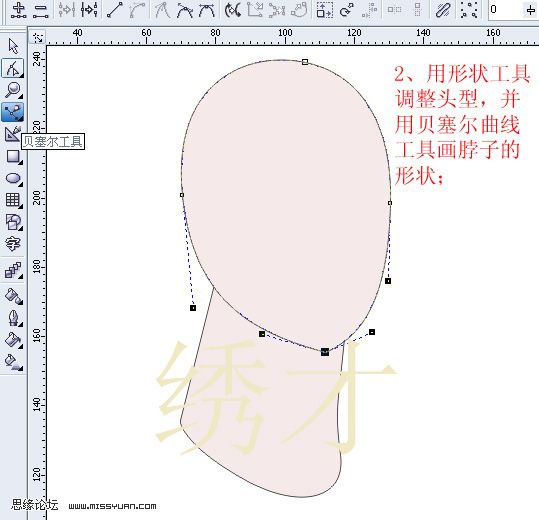Select the Pick tool arrow

coord(13,46)
